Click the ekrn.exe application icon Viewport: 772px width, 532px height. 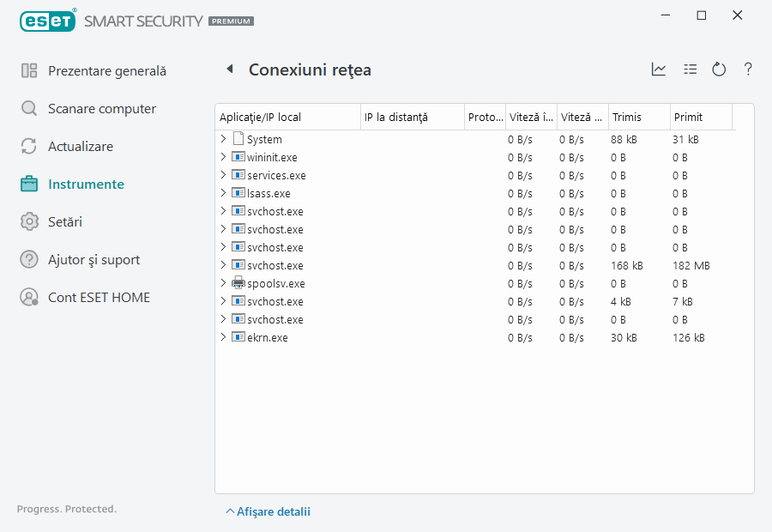click(x=238, y=337)
